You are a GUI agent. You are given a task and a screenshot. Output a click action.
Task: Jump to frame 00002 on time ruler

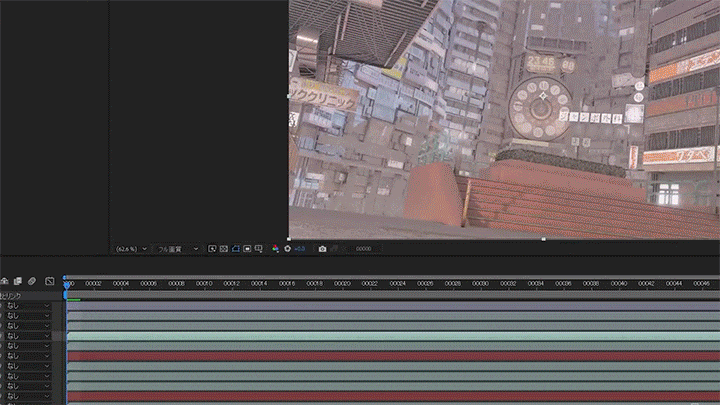[94, 284]
